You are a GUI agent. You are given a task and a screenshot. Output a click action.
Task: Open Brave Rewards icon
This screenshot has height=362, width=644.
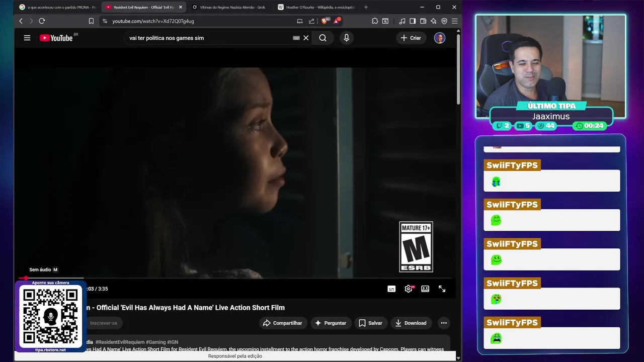pyautogui.click(x=337, y=21)
